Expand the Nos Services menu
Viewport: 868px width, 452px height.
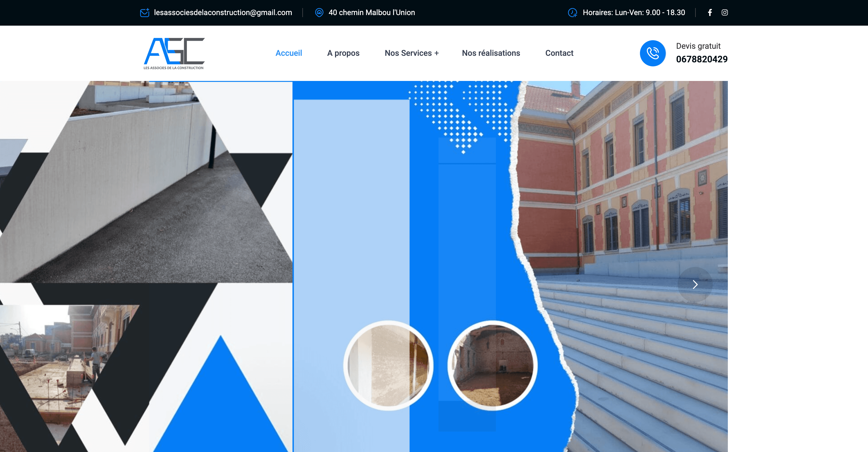[x=412, y=53]
